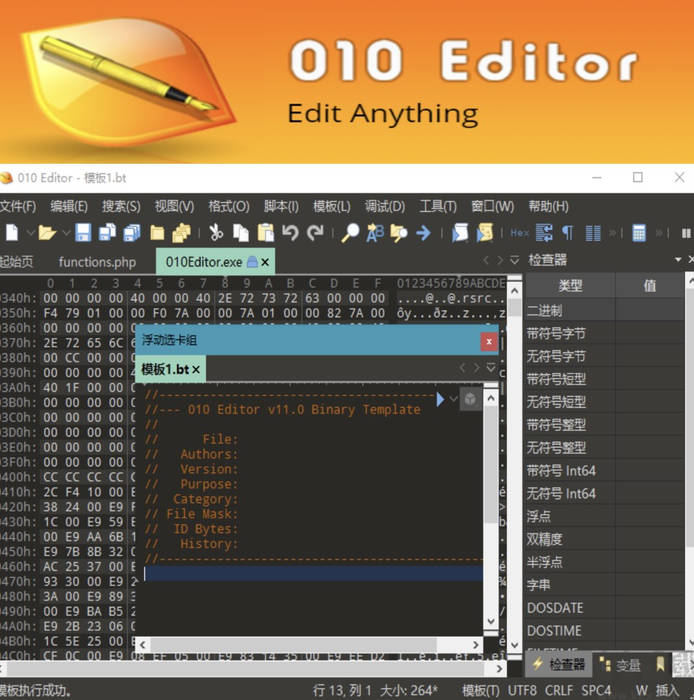The width and height of the screenshot is (694, 700).
Task: Click the Undo arrow icon
Action: tap(290, 233)
